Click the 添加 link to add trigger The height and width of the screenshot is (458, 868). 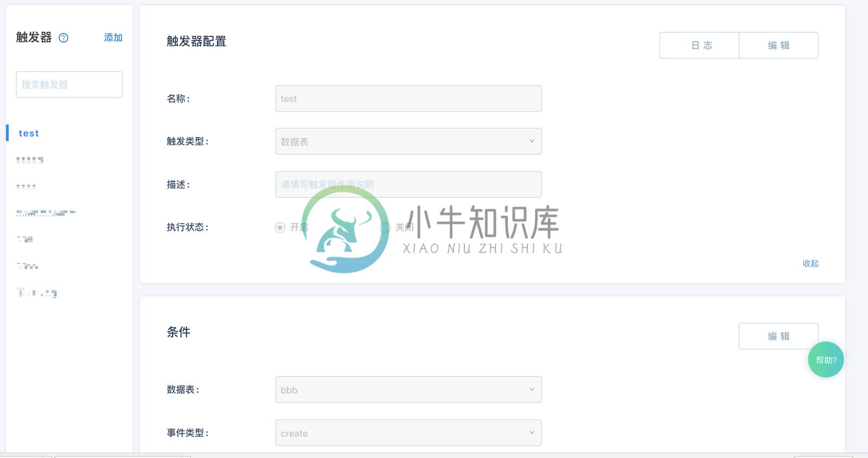[x=113, y=37]
